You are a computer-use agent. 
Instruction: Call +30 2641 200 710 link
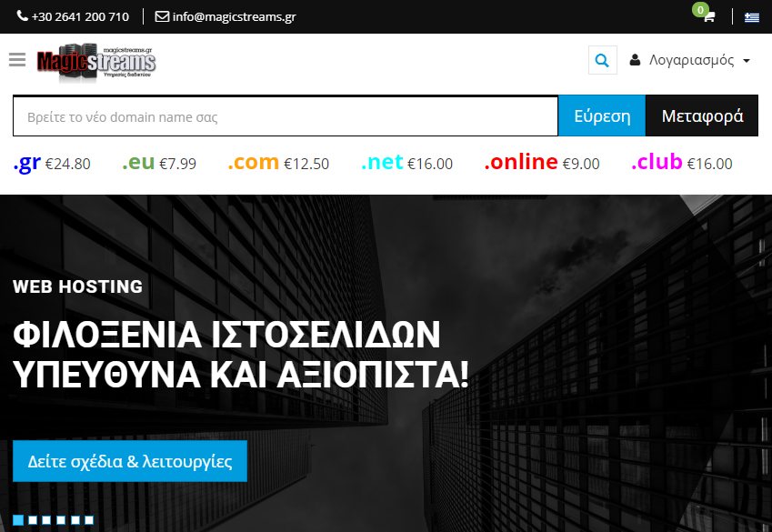pos(80,16)
